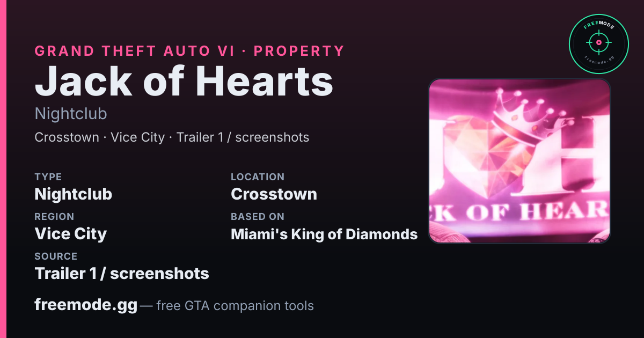
Task: Select the REGION field label
Action: (x=54, y=217)
